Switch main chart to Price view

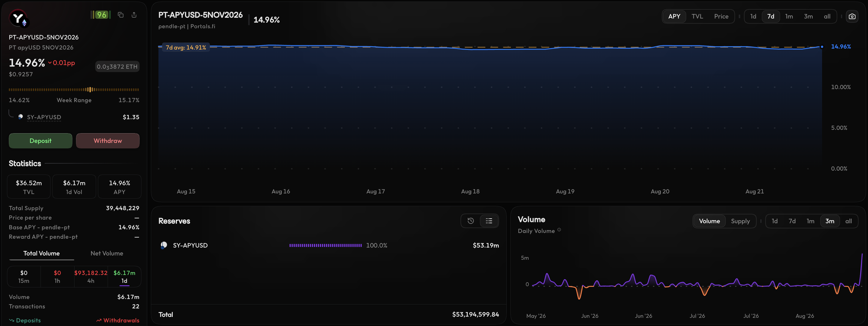[x=721, y=16]
